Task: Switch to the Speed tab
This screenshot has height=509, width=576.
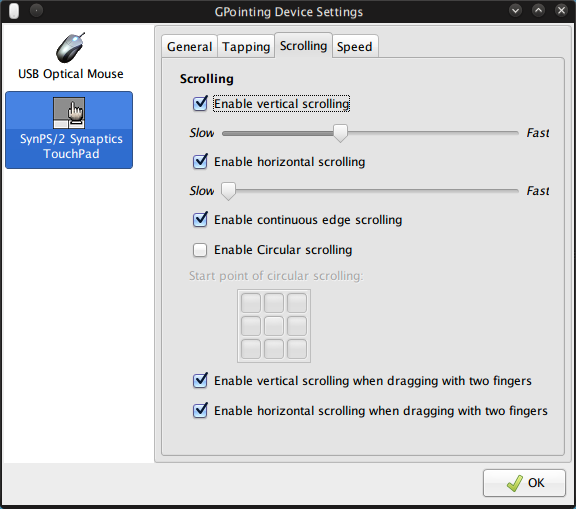Action: pos(355,46)
